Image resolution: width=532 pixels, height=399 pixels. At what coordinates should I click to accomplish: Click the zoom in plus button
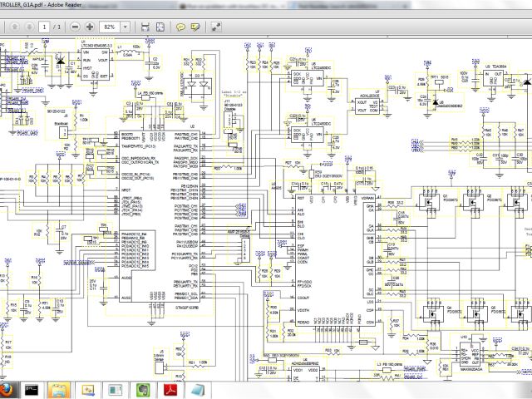pos(90,27)
